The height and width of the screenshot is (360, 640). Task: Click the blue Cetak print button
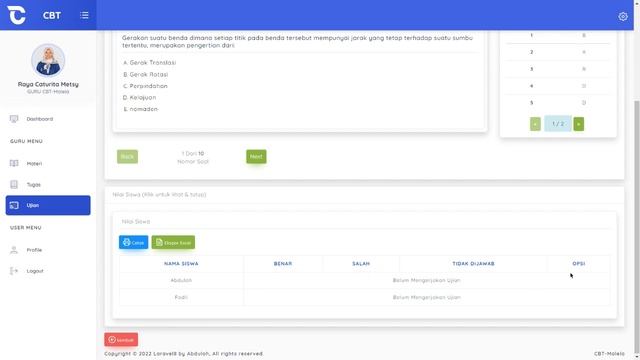(x=133, y=242)
